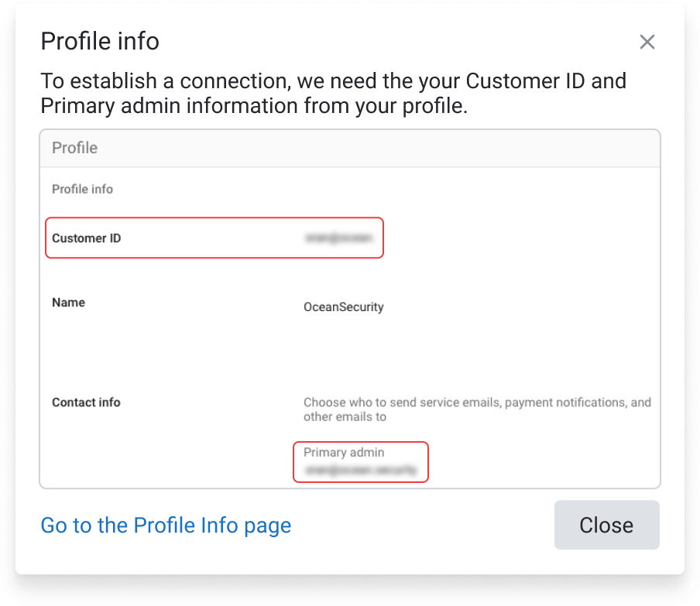700x606 pixels.
Task: Click the Primary admin label
Action: pyautogui.click(x=344, y=453)
